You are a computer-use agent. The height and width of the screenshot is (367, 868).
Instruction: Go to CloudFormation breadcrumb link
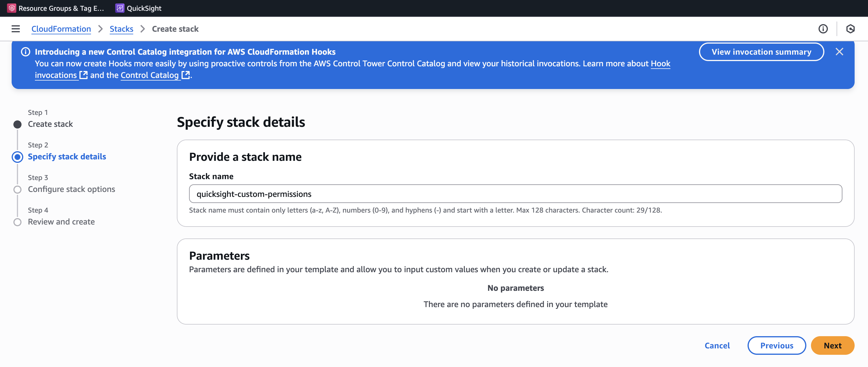[x=61, y=29]
